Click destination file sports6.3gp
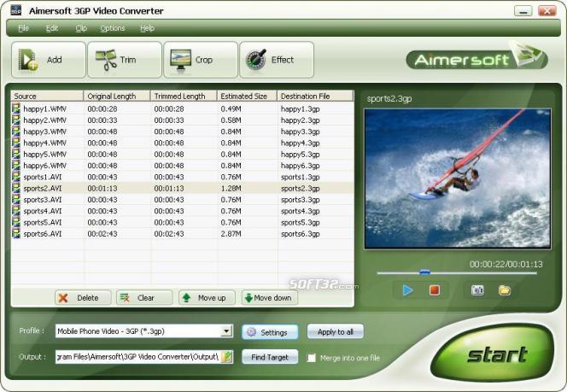Viewport: 567px width, 392px height. (x=300, y=234)
